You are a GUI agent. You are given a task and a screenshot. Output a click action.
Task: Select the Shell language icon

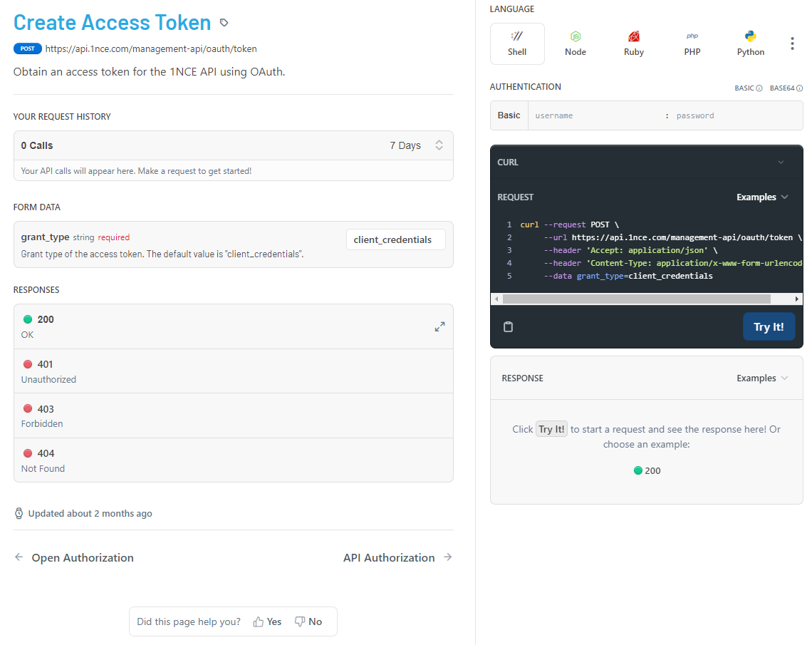[x=517, y=36]
